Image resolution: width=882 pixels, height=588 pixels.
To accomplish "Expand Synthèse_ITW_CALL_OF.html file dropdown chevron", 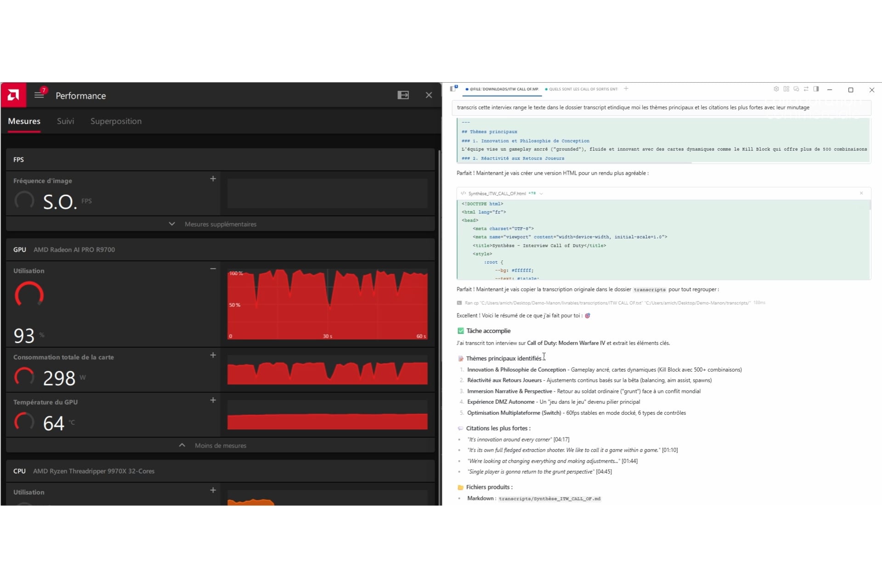I will click(x=541, y=194).
